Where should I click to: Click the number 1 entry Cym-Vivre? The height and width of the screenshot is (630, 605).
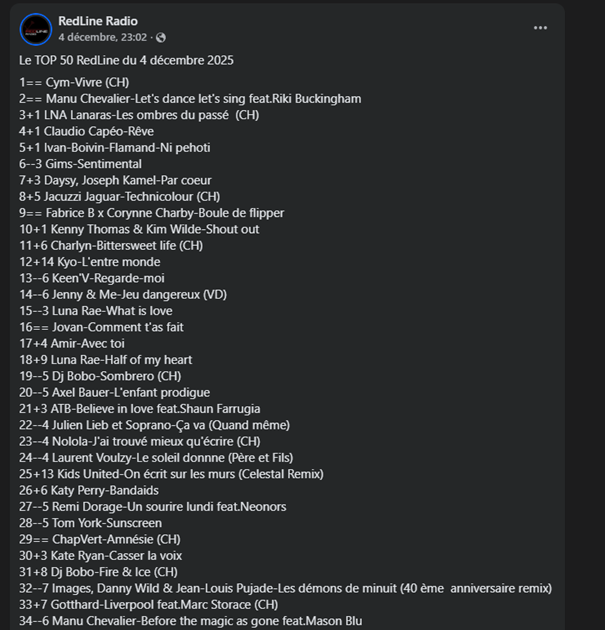(x=74, y=82)
